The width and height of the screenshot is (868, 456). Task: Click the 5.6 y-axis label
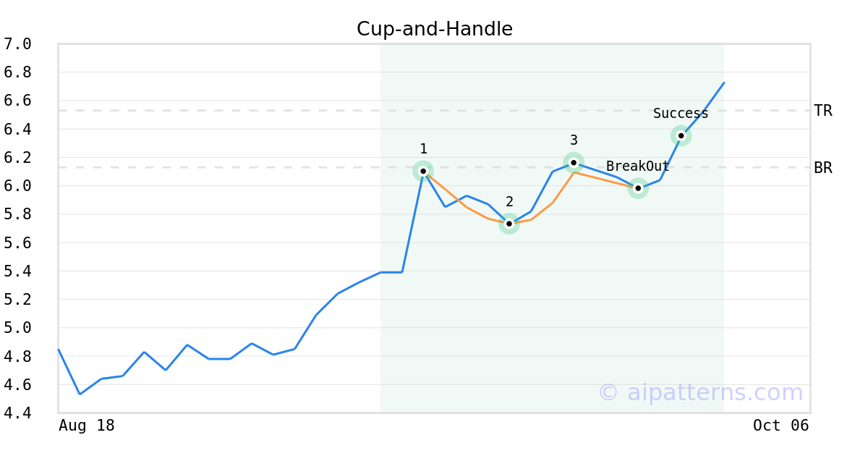pyautogui.click(x=17, y=243)
